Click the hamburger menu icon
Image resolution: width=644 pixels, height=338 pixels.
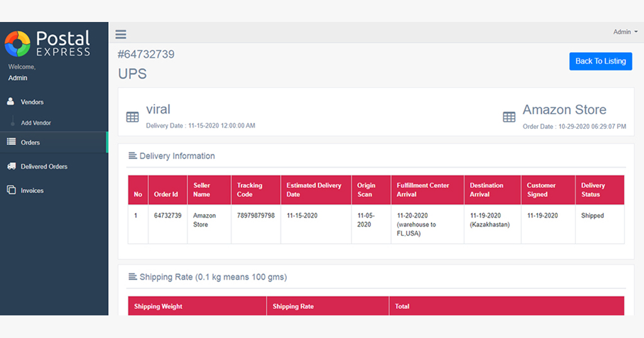coord(121,35)
